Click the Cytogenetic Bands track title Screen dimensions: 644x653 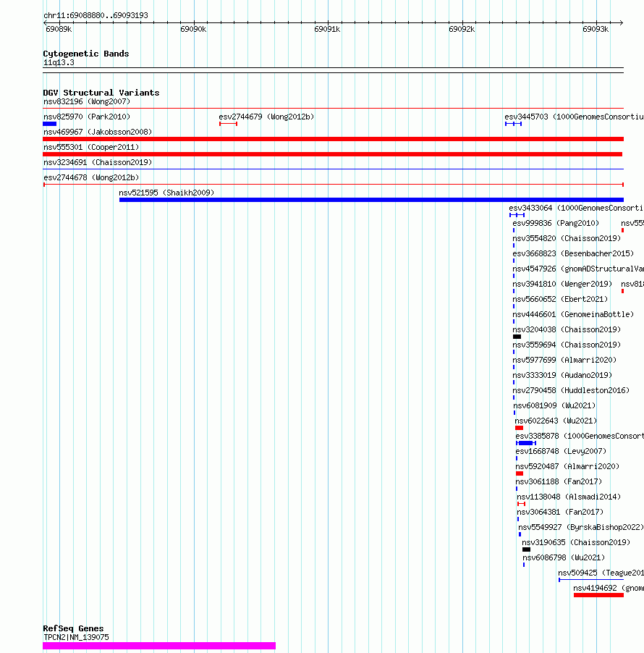click(x=86, y=54)
